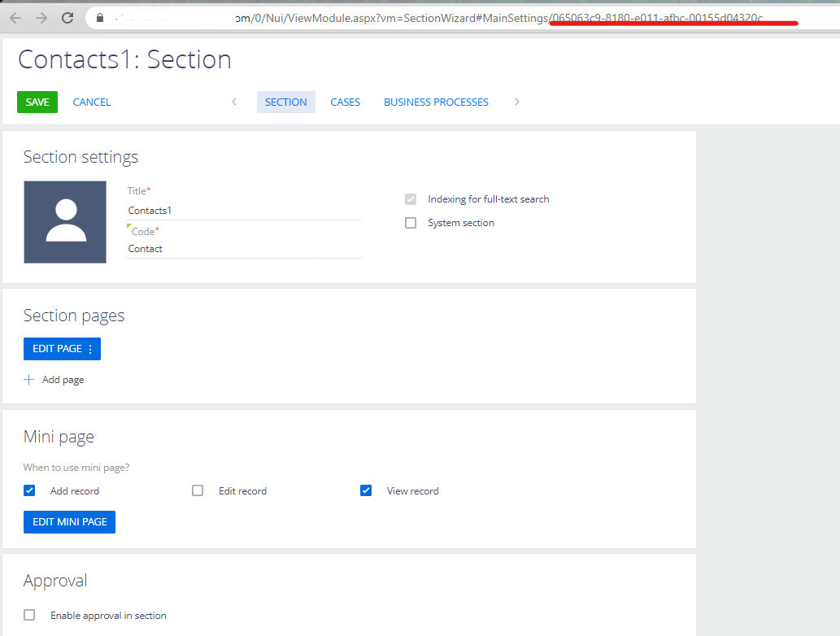Save the section settings
The height and width of the screenshot is (636, 840).
(x=37, y=102)
